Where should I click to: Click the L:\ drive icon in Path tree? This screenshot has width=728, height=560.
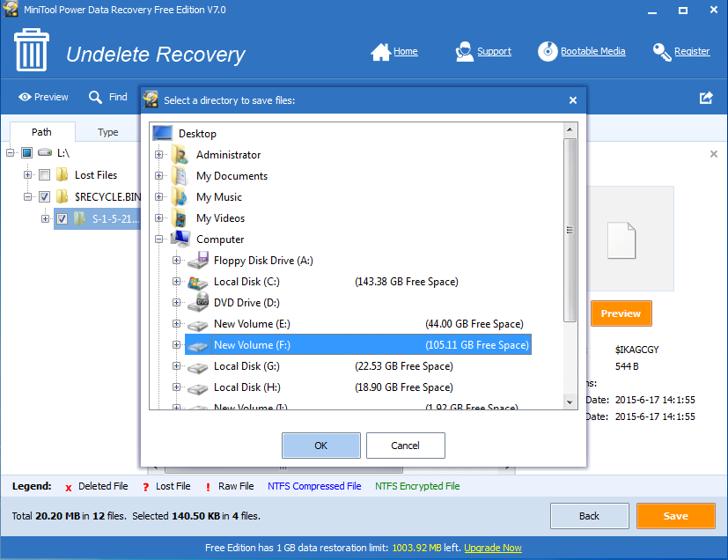tap(45, 152)
